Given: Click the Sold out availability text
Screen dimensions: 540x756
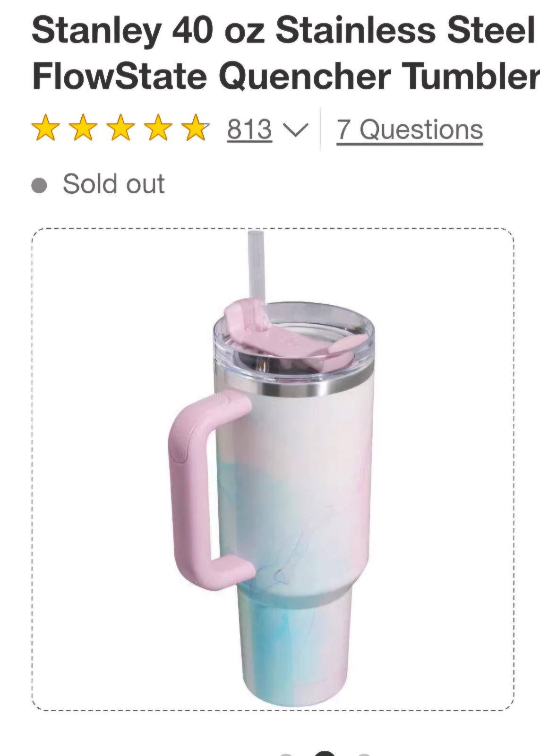Looking at the screenshot, I should 114,184.
